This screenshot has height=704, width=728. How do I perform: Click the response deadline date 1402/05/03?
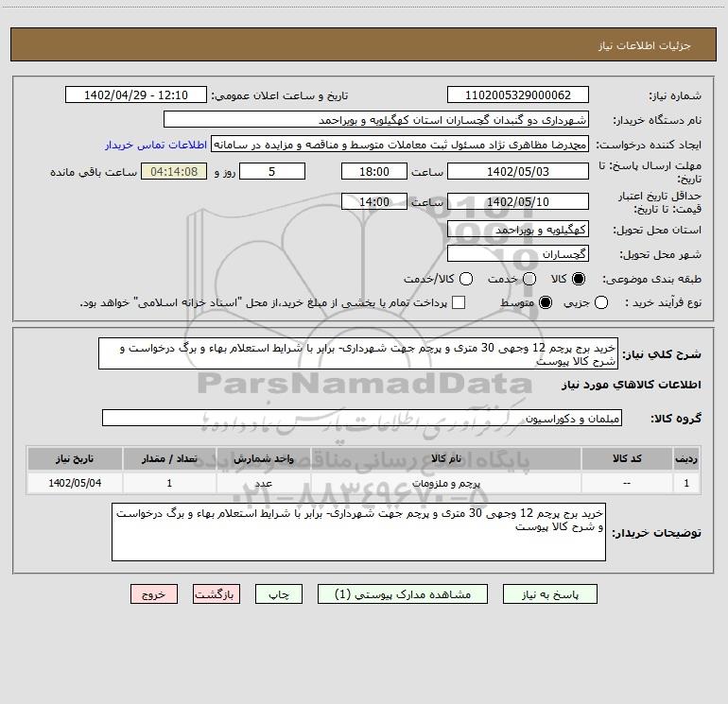click(x=518, y=171)
